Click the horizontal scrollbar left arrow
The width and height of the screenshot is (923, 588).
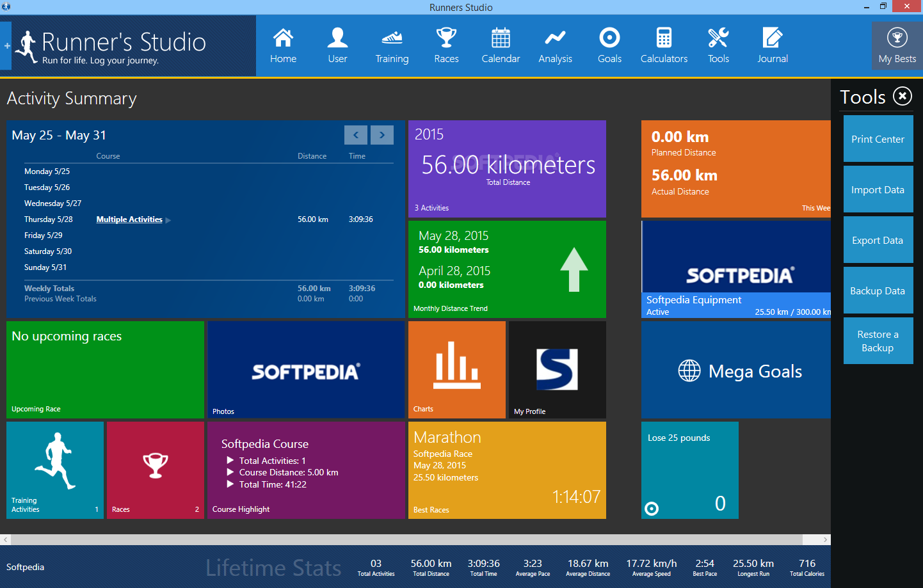tap(5, 539)
